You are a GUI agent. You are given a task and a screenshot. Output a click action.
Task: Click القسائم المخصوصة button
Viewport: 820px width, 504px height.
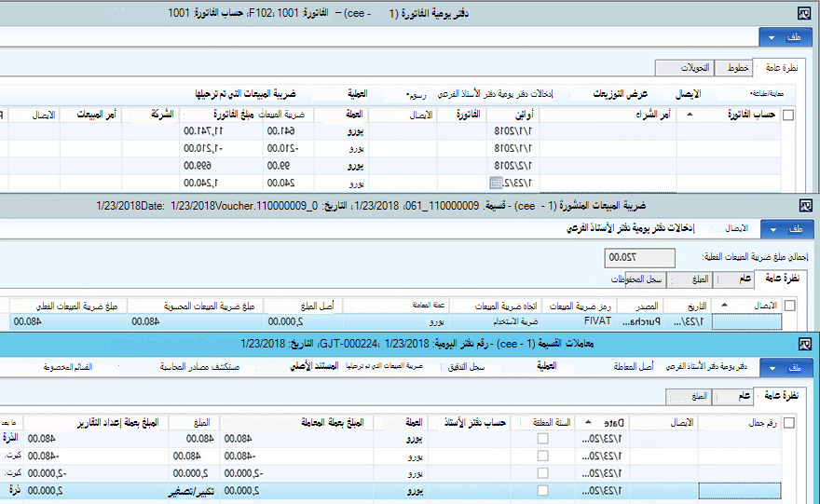(x=67, y=367)
